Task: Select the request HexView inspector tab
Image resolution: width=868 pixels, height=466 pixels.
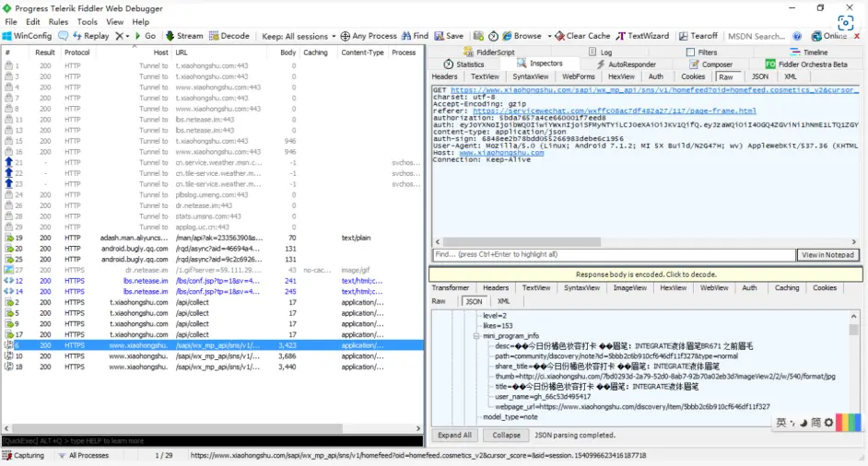Action: [x=622, y=77]
